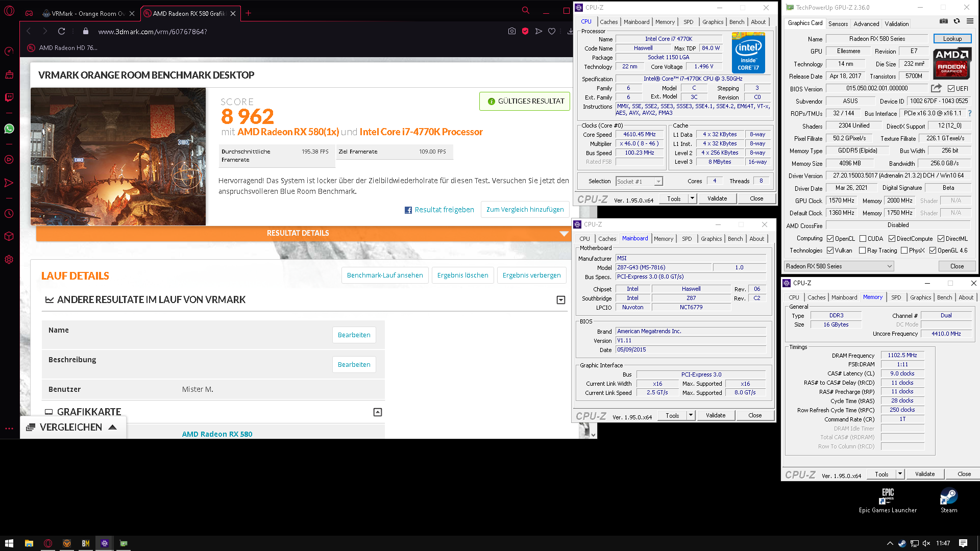Screen dimensions: 980x551
Task: Open the Extensions cube icon
Action: point(9,236)
